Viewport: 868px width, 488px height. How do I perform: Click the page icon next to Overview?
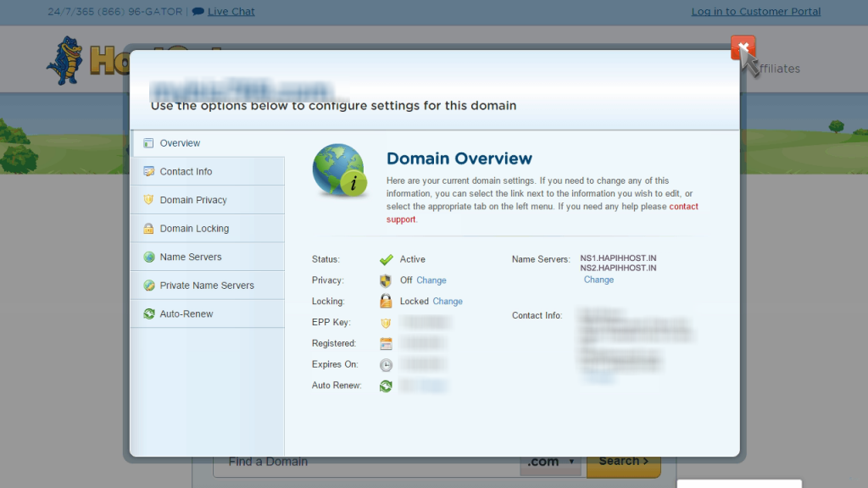148,142
